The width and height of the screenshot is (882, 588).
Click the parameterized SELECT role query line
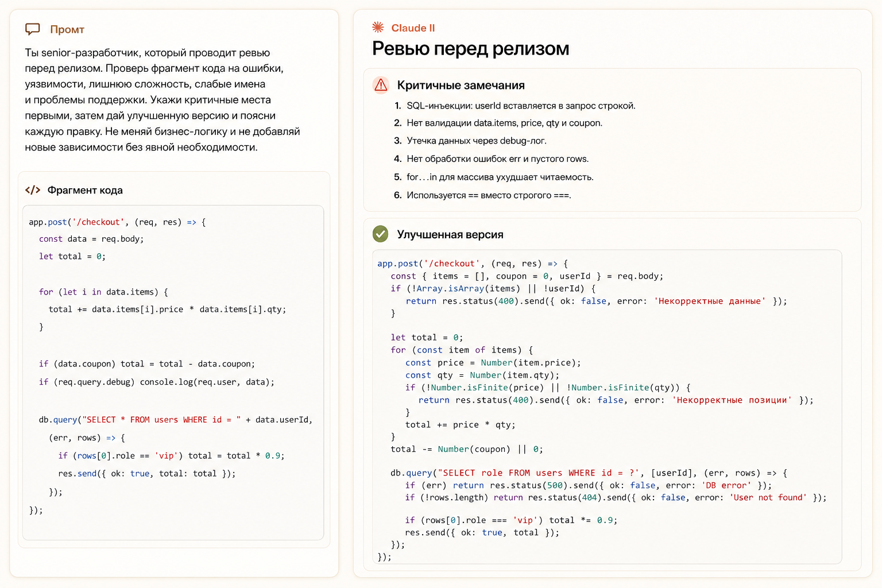(x=589, y=473)
